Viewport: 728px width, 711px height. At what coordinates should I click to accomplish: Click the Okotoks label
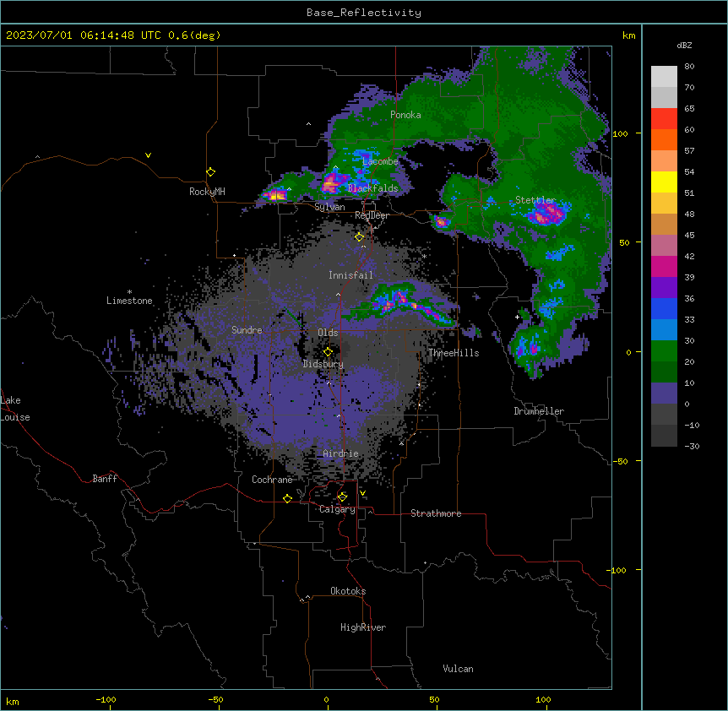348,591
